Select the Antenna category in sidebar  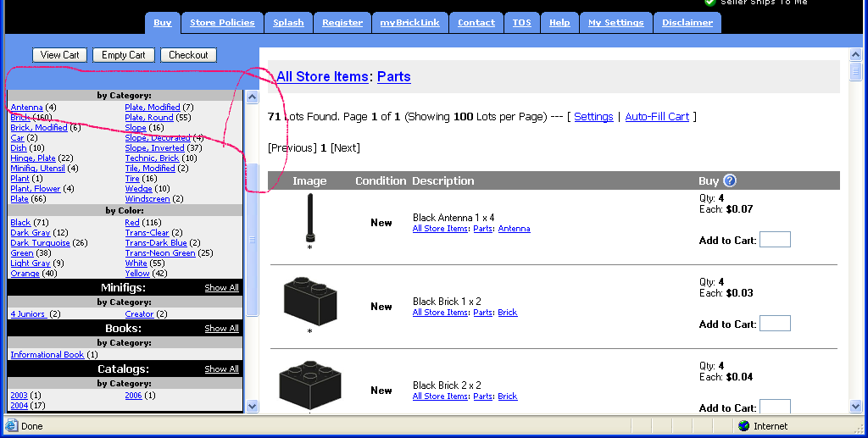click(x=26, y=108)
